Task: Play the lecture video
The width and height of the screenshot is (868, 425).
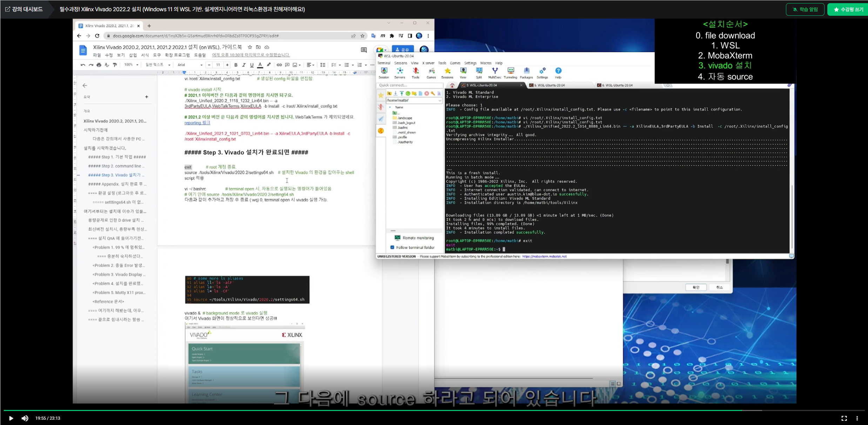Action: (x=11, y=418)
